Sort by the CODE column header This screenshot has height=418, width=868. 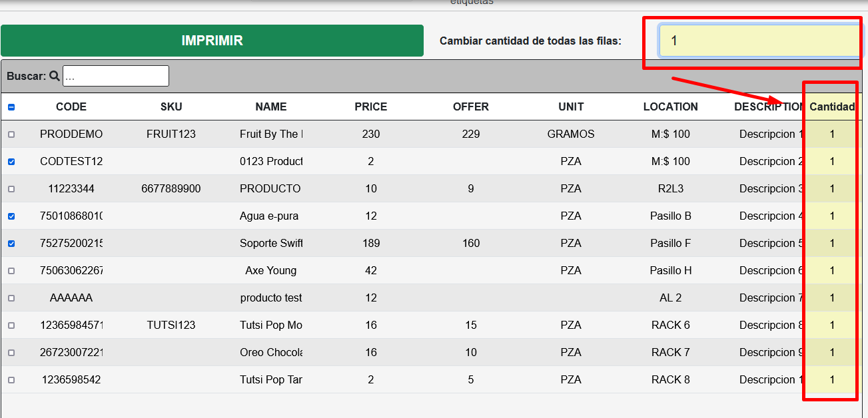(71, 106)
